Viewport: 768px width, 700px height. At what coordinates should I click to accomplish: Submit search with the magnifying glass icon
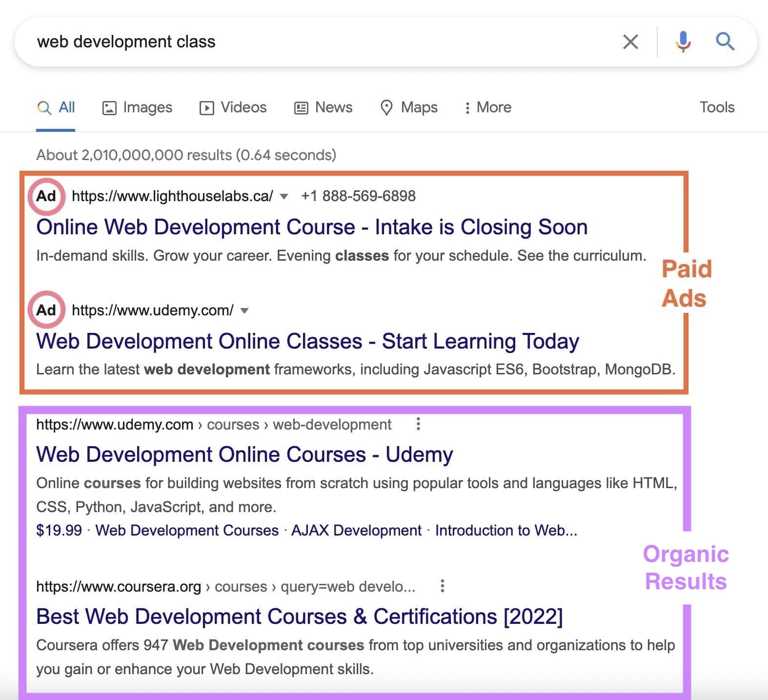[725, 41]
